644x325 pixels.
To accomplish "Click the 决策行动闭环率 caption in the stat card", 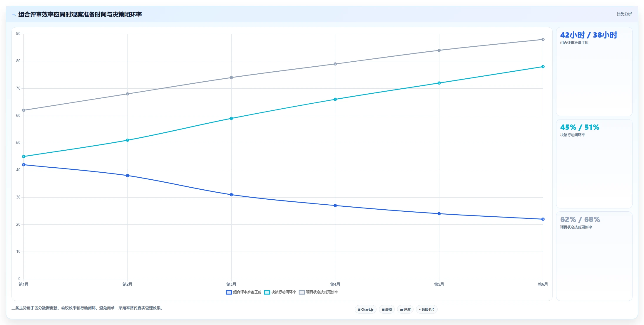I will [x=573, y=135].
